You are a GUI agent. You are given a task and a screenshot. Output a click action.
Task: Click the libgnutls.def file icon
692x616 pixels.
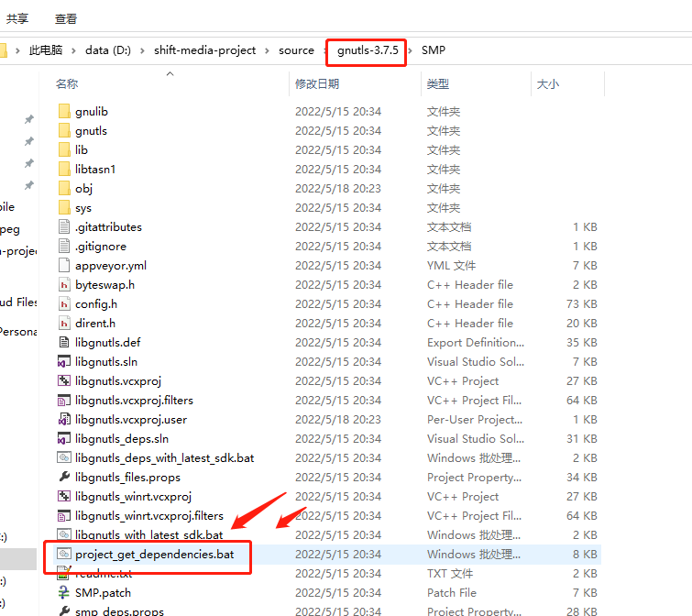(64, 343)
